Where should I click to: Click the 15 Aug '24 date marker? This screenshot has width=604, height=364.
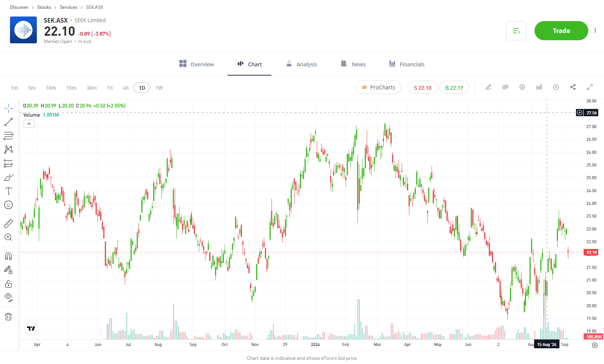(546, 344)
